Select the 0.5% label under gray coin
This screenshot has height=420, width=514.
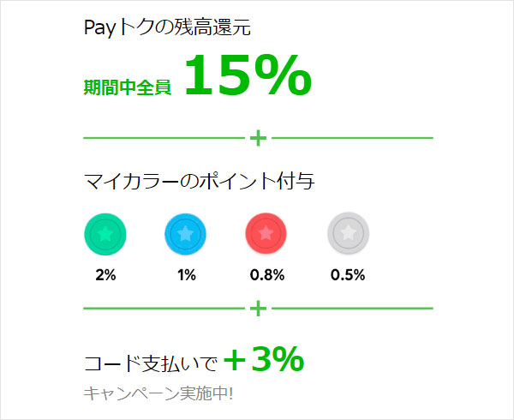348,275
